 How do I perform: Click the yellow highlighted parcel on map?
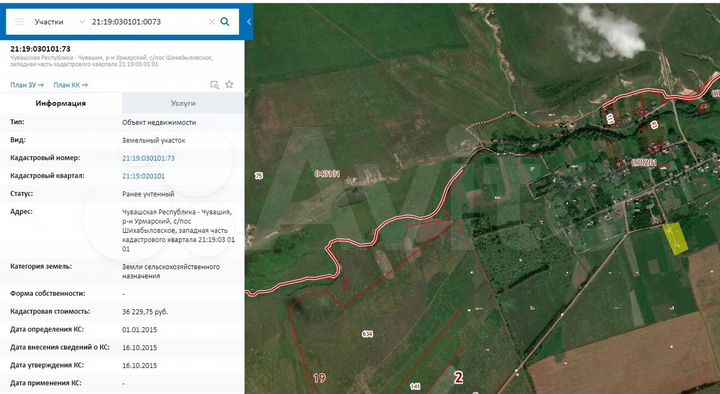click(675, 239)
